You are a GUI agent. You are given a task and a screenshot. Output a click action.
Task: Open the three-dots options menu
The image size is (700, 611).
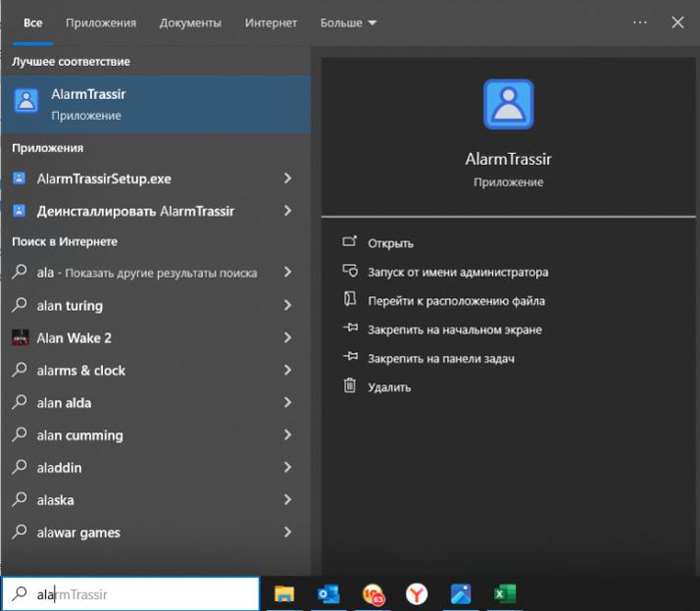click(x=640, y=23)
